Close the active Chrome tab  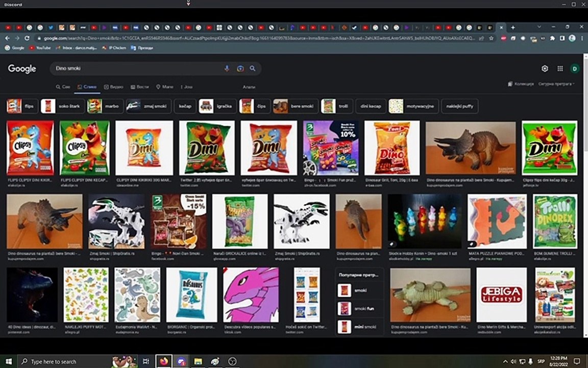501,28
